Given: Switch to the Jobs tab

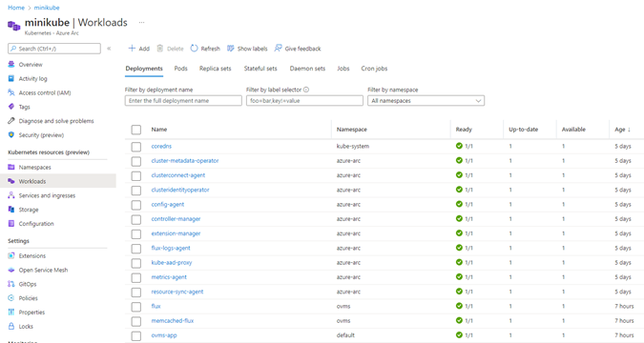Looking at the screenshot, I should pos(343,69).
